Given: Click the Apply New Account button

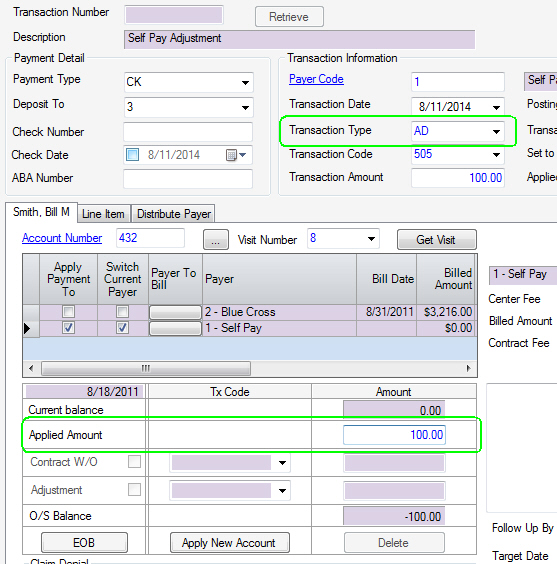Looking at the screenshot, I should click(x=229, y=542).
